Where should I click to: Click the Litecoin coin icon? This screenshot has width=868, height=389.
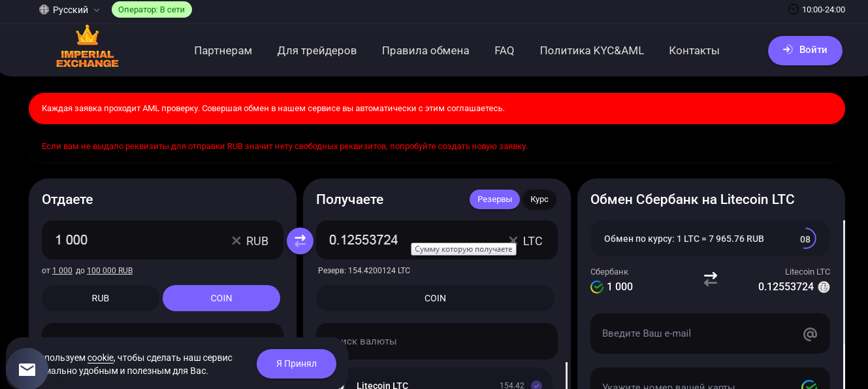[x=824, y=287]
